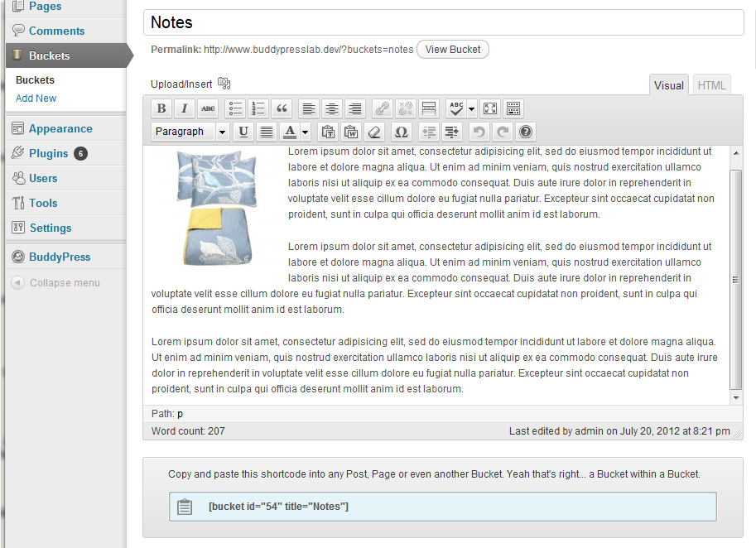
Task: Insert a hyperlink with the link icon
Action: (x=383, y=108)
